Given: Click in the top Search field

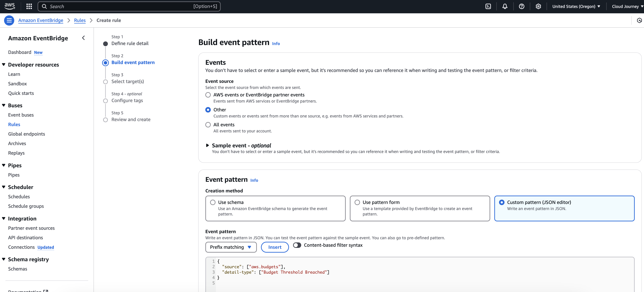Looking at the screenshot, I should (x=129, y=7).
